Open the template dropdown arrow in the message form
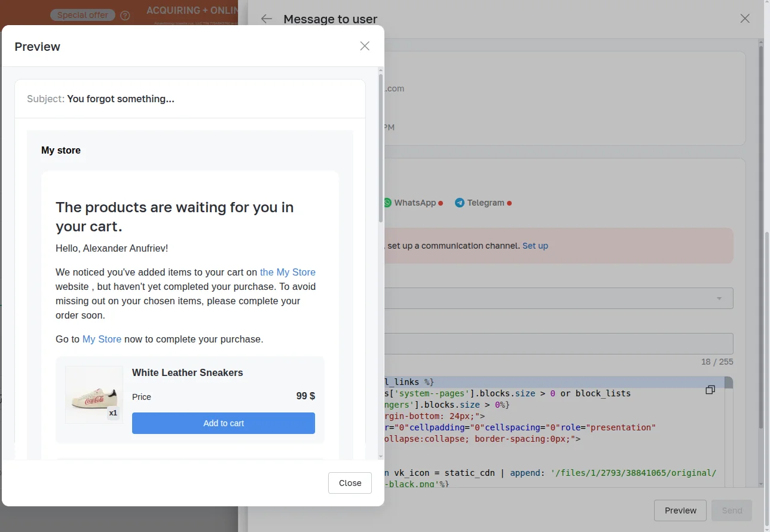The height and width of the screenshot is (532, 770). click(x=719, y=298)
